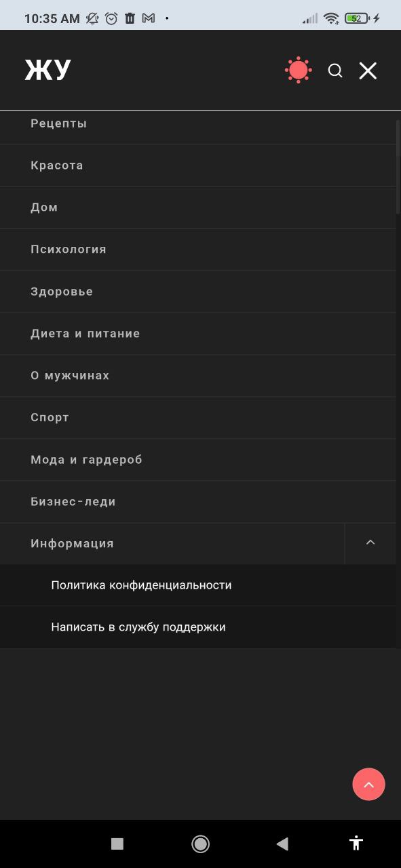The width and height of the screenshot is (401, 868).
Task: Tap the Android home circle button
Action: coord(200,844)
